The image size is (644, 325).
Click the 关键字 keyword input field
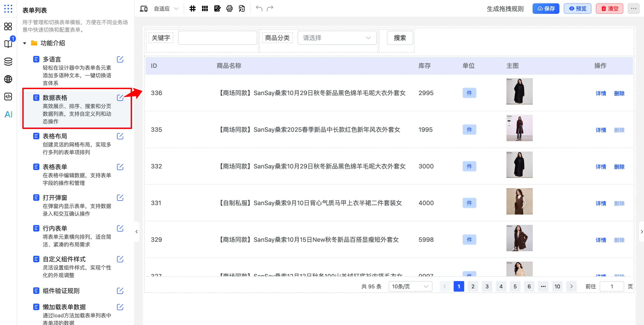pyautogui.click(x=217, y=38)
